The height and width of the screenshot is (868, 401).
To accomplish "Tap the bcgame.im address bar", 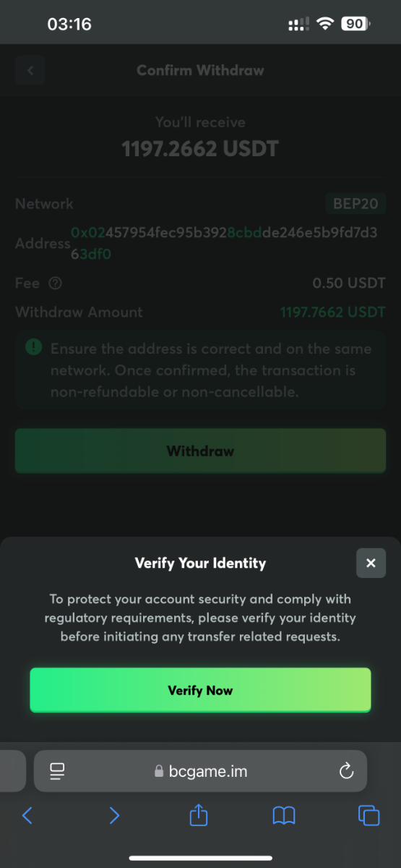I will [x=200, y=771].
